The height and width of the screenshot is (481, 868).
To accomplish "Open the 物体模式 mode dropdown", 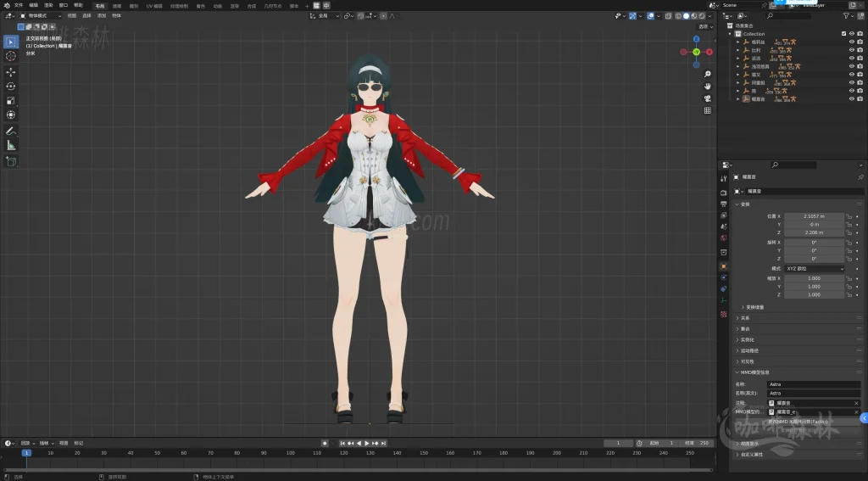I will click(41, 15).
